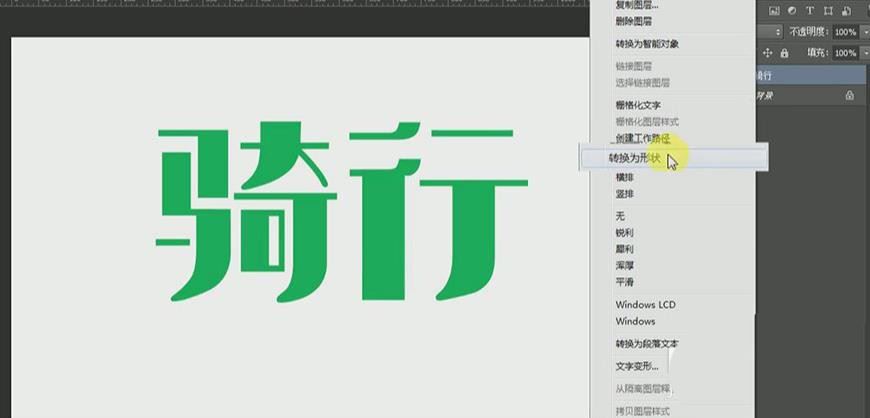Select the 骑行 text layer

[812, 75]
